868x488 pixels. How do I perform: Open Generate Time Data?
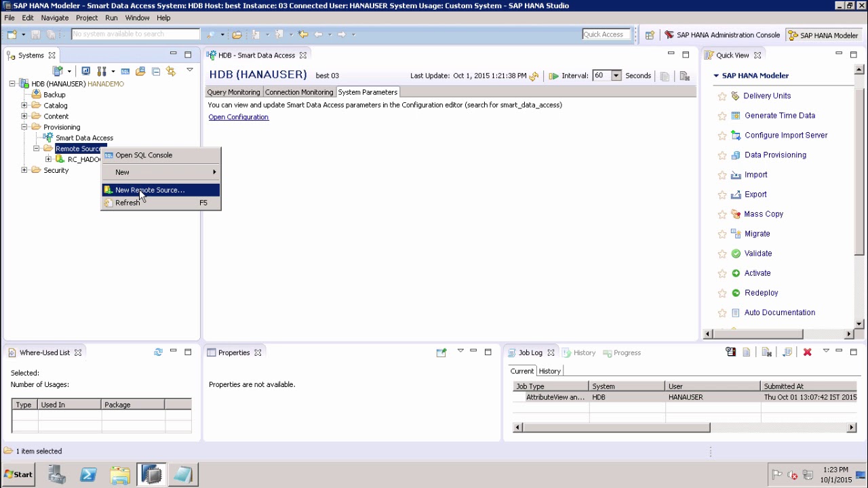point(780,115)
